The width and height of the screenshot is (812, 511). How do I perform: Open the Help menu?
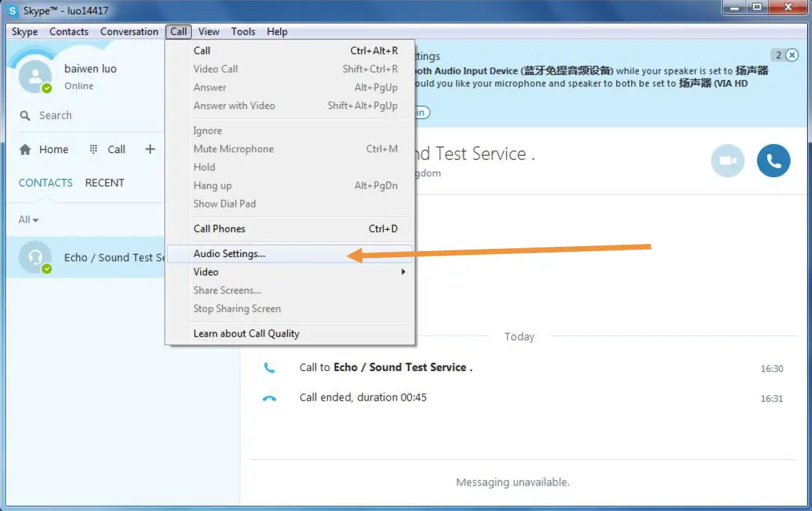[277, 32]
